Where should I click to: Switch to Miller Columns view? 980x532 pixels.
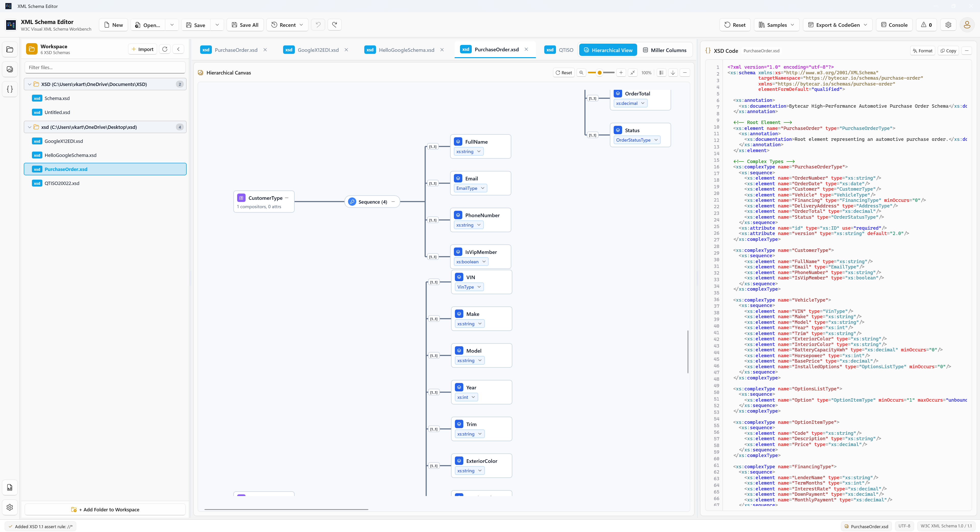tap(665, 50)
